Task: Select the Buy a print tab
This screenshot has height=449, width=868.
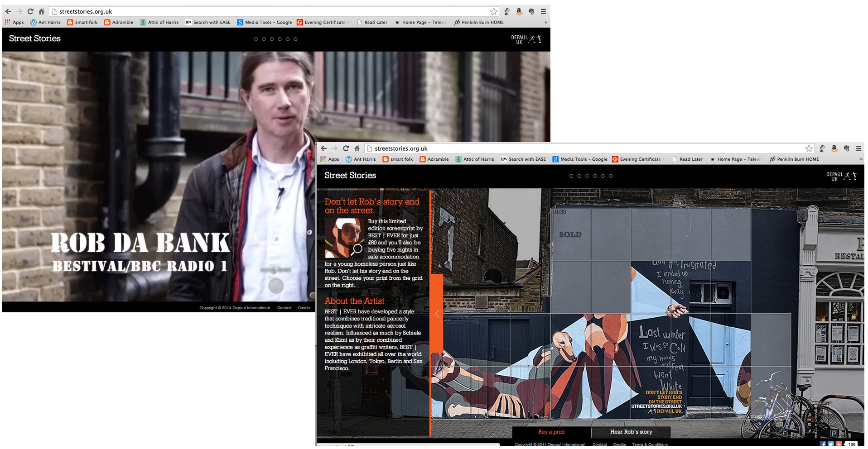Action: (551, 432)
